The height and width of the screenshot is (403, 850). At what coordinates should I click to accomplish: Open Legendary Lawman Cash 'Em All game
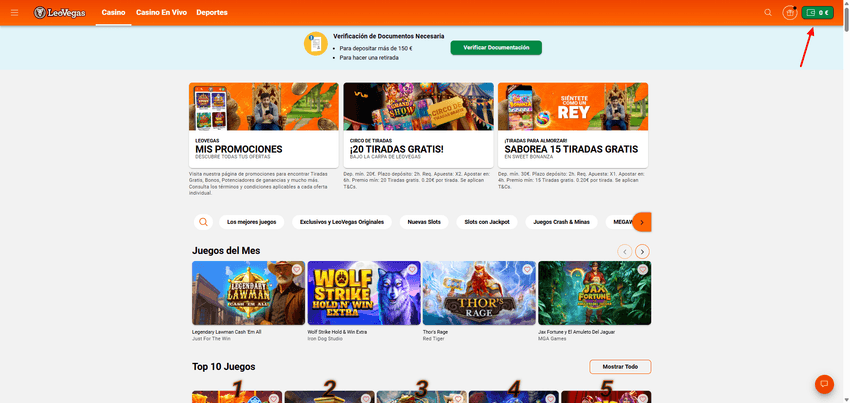[x=248, y=293]
